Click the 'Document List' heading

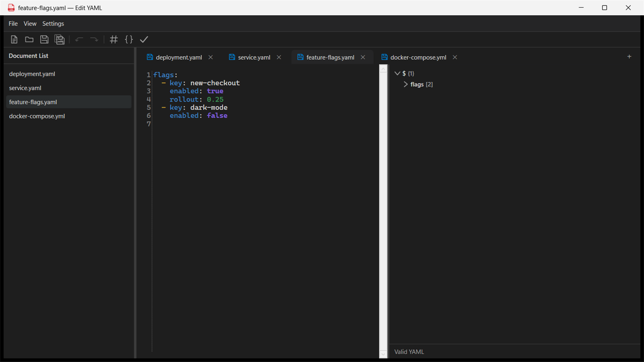click(x=29, y=56)
